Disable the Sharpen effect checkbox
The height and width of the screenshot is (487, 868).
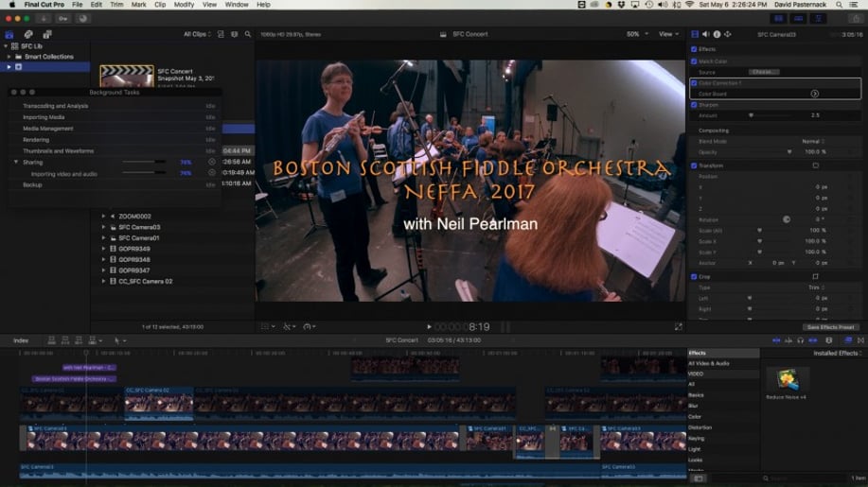click(694, 104)
